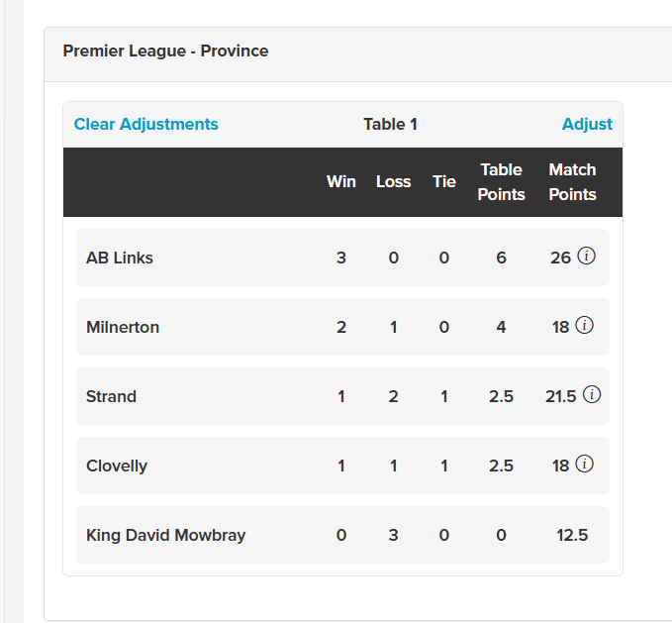
Task: Click the Tie column header
Action: point(444,182)
